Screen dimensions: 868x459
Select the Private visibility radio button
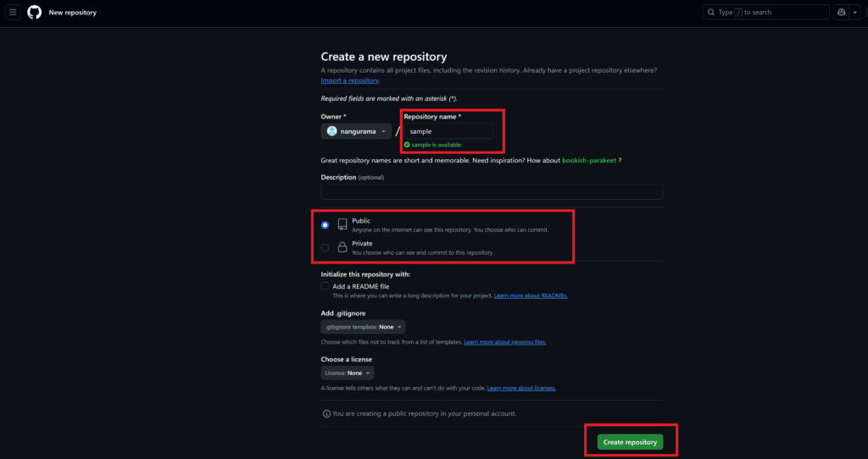coord(325,248)
